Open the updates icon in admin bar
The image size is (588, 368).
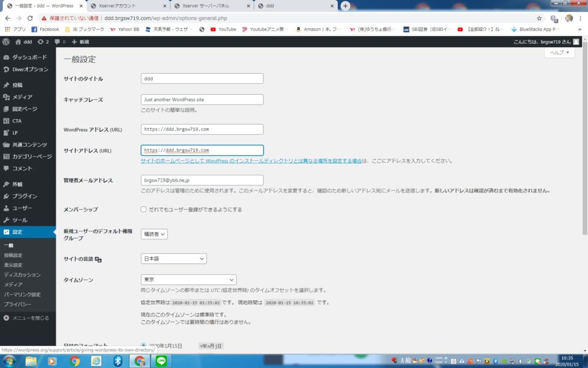tap(42, 42)
